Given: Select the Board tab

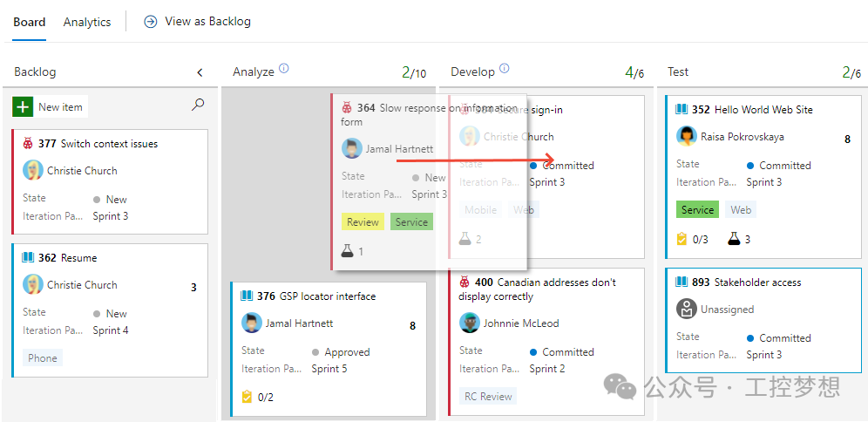Looking at the screenshot, I should pos(30,22).
